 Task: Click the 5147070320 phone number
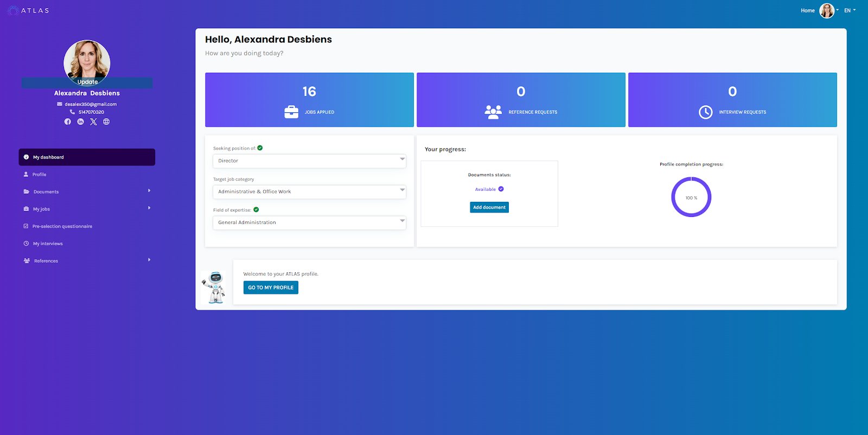pos(91,112)
